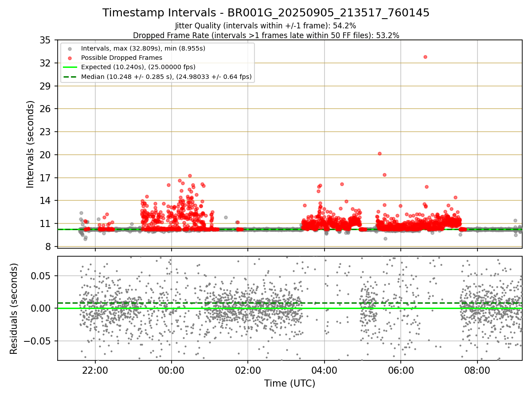532x399 pixels.
Task: Select the 'Dropped Frame Rate' subtitle line
Action: (x=266, y=35)
